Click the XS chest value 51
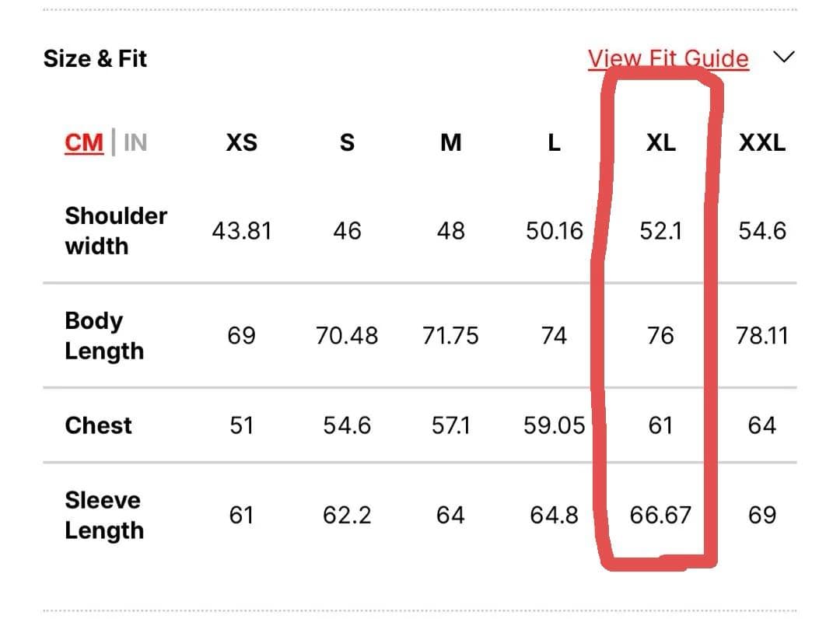840x619 pixels. (x=241, y=425)
